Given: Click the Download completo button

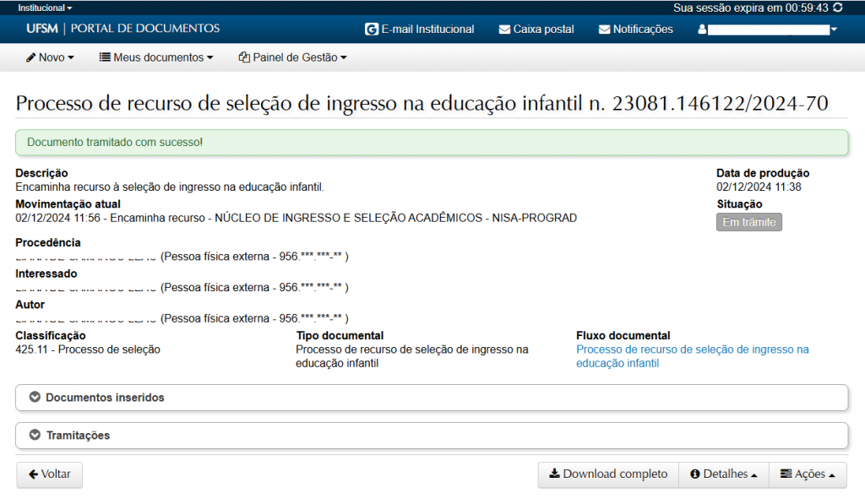Looking at the screenshot, I should point(608,474).
